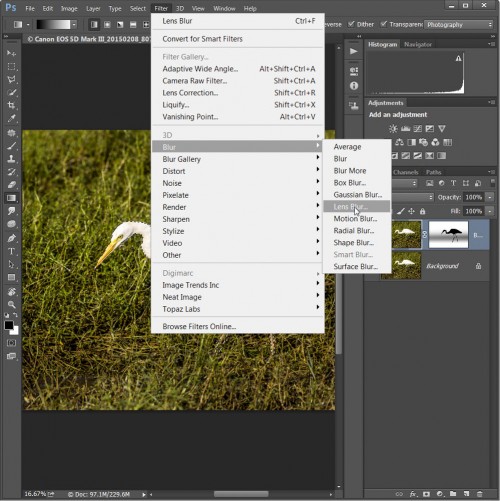The width and height of the screenshot is (500, 501).
Task: Expand the Sharpen submenu
Action: click(238, 219)
